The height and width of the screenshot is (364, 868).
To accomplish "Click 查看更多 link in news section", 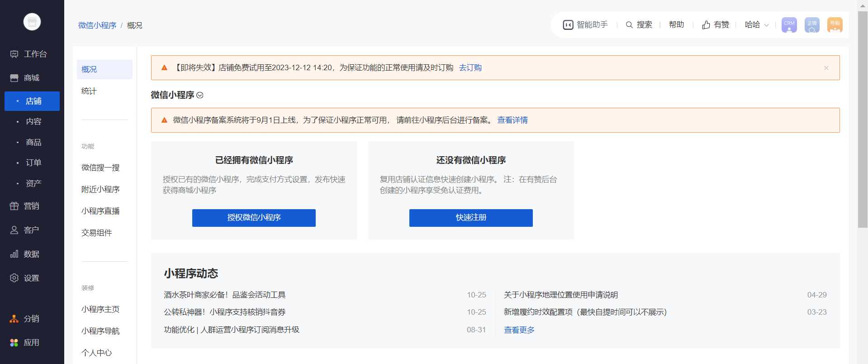I will click(x=519, y=330).
